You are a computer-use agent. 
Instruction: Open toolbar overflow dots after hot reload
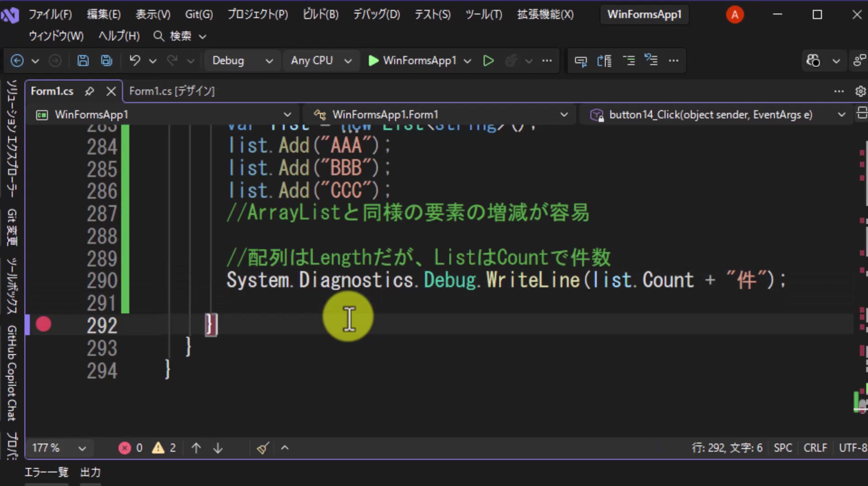point(547,61)
